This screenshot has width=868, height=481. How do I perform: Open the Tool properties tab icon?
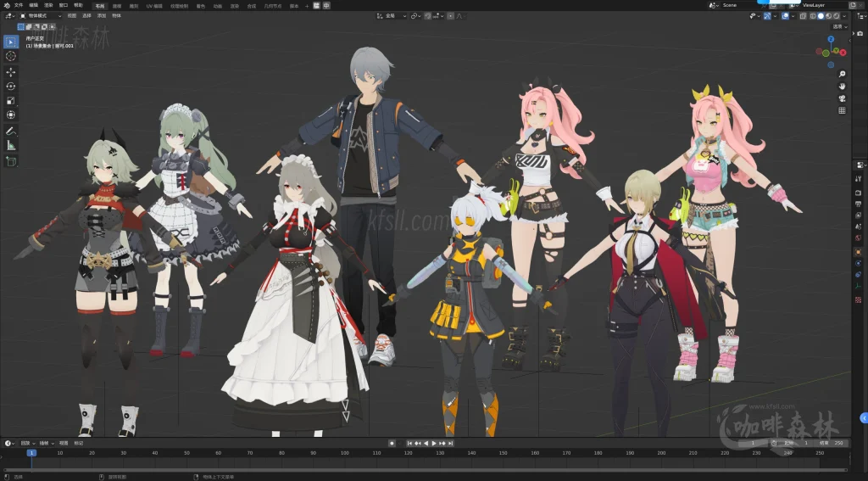coord(858,178)
